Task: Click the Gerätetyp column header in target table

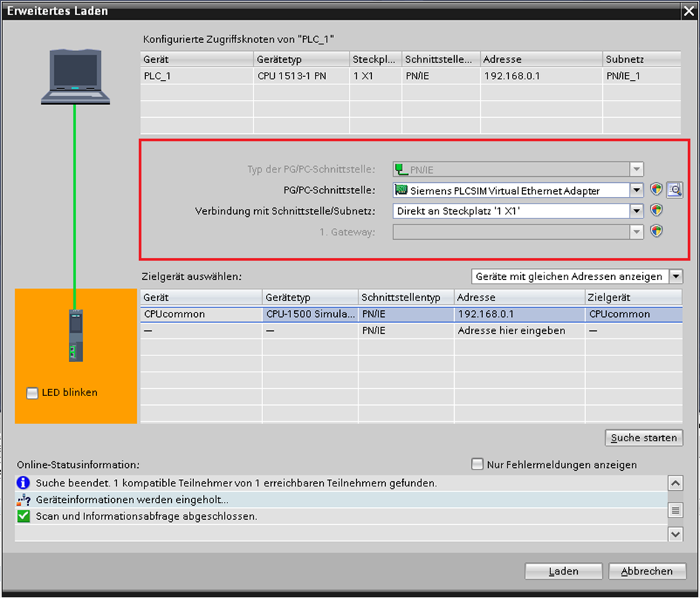Action: 310,297
